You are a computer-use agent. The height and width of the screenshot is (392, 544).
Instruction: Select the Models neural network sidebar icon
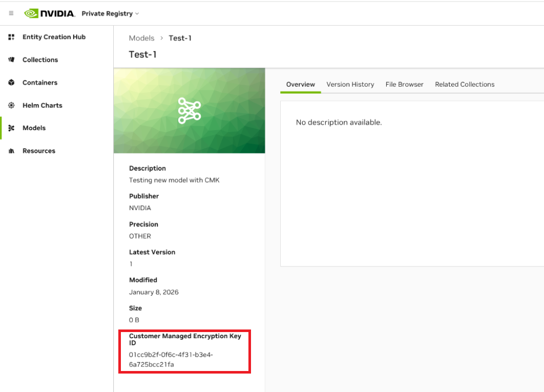pos(11,128)
